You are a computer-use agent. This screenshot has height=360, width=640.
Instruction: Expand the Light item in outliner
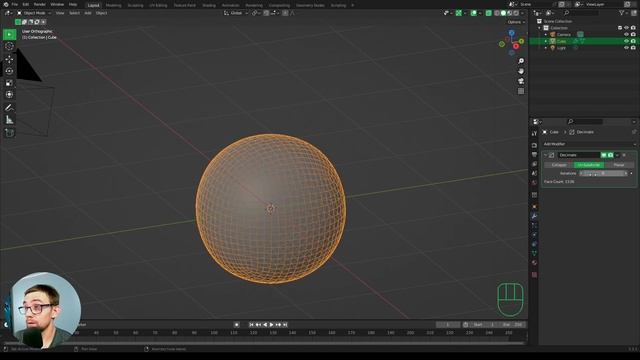[546, 48]
